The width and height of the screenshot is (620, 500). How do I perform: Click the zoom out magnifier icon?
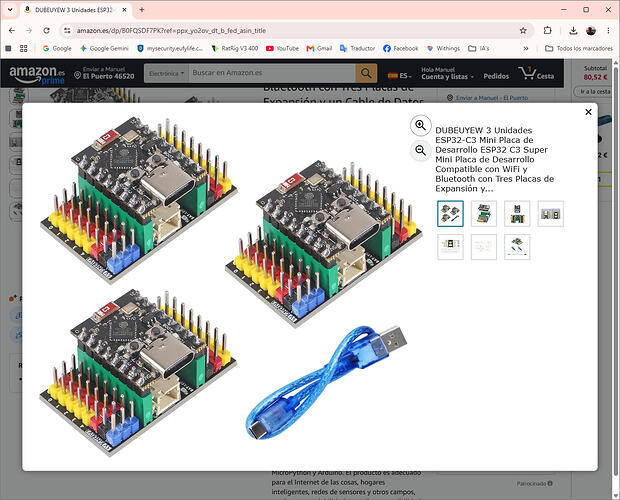point(420,151)
